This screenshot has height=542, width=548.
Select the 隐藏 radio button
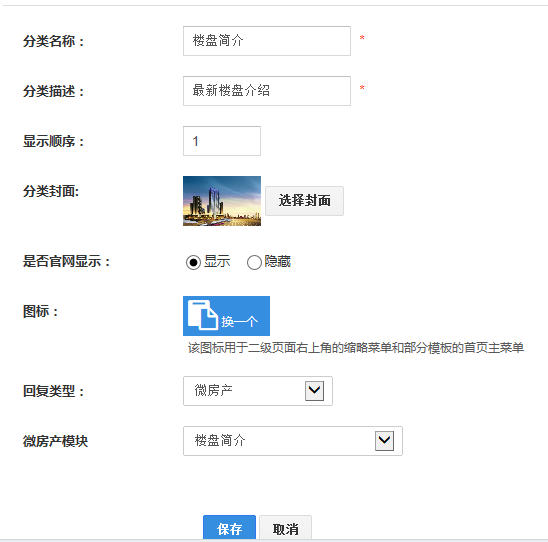tap(254, 262)
